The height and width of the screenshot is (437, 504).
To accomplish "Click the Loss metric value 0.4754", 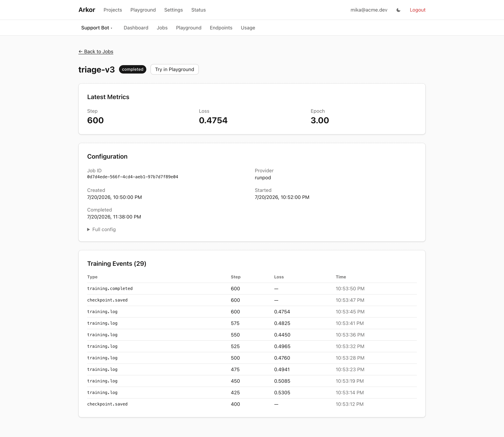I will coord(213,120).
